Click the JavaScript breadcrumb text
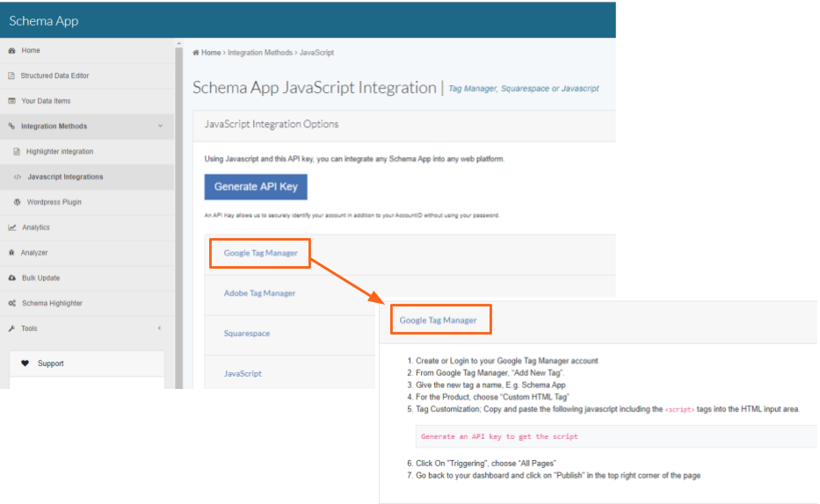Image resolution: width=820 pixels, height=504 pixels. [x=316, y=53]
